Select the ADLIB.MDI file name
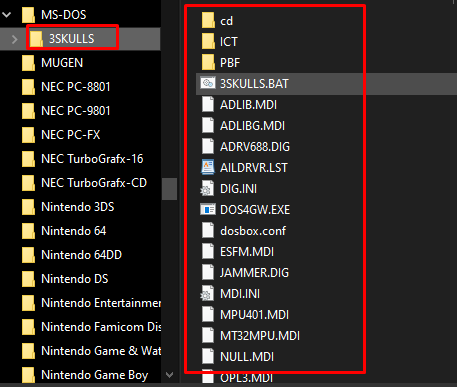 tap(248, 105)
